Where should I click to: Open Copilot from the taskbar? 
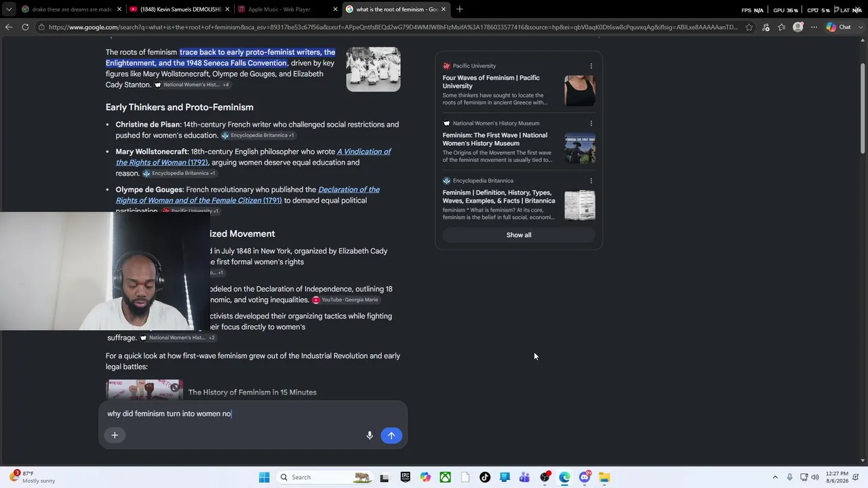[425, 477]
